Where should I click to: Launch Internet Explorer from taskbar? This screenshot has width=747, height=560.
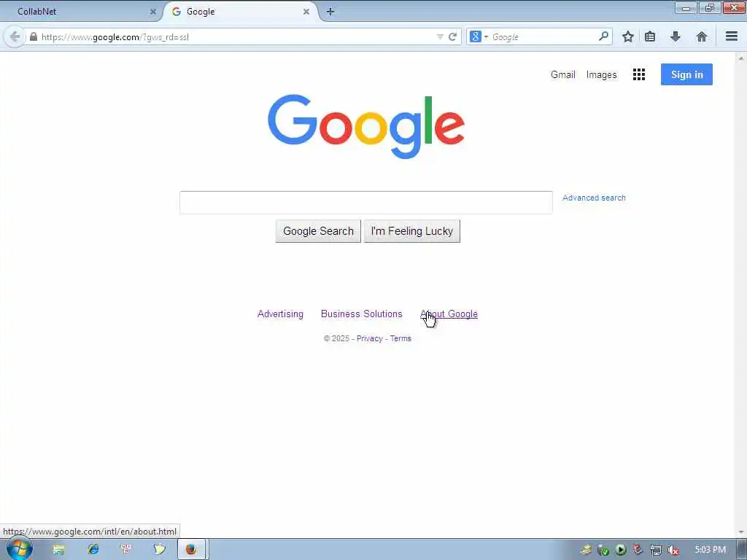pyautogui.click(x=93, y=550)
